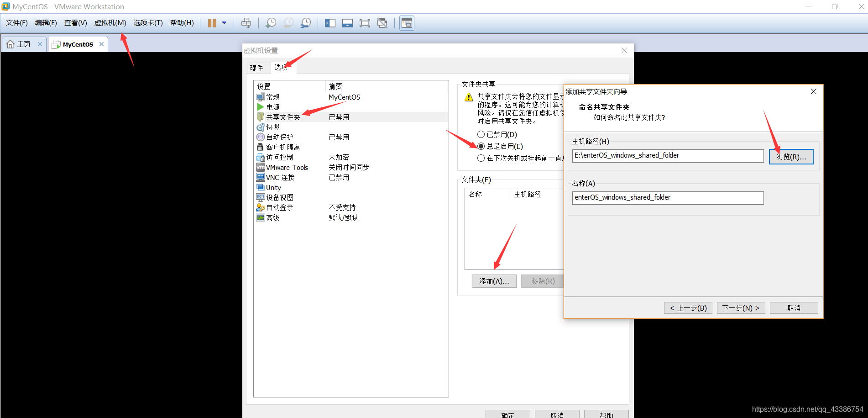This screenshot has width=868, height=418.
Task: Cancel the add shared folder wizard
Action: point(794,308)
